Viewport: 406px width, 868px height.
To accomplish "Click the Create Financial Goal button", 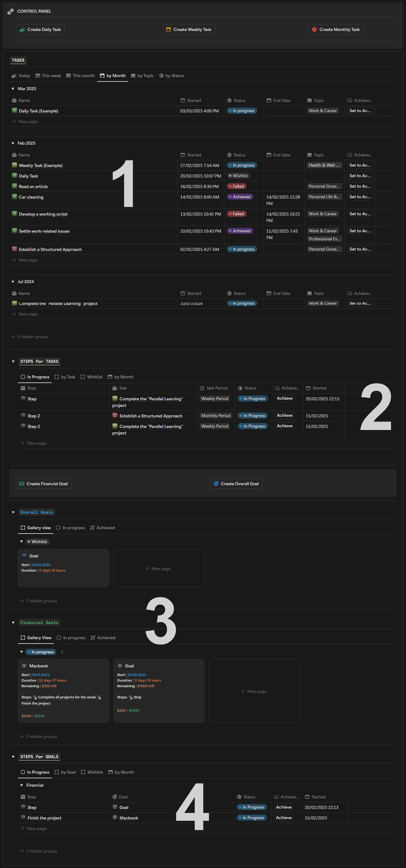I will click(44, 484).
